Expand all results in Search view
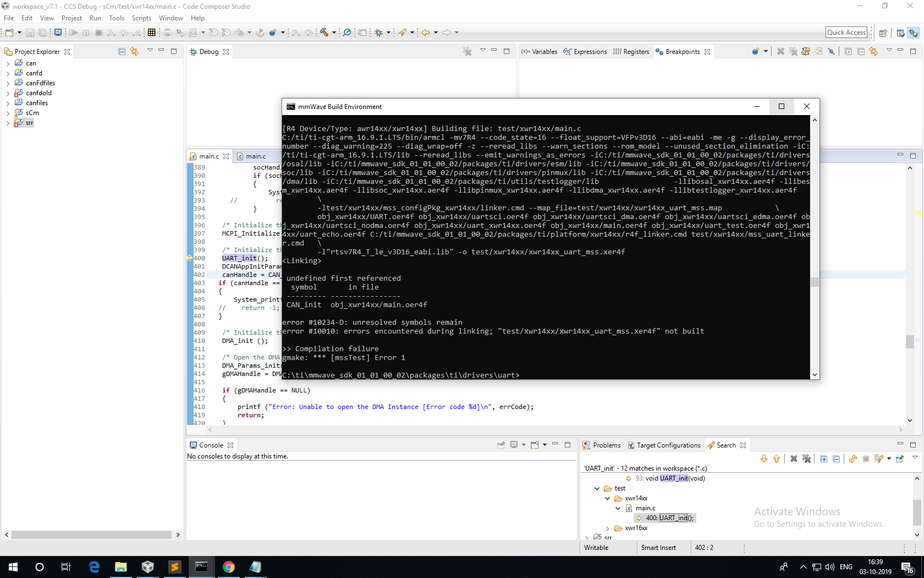Screen dimensions: 924x578 click(x=823, y=459)
